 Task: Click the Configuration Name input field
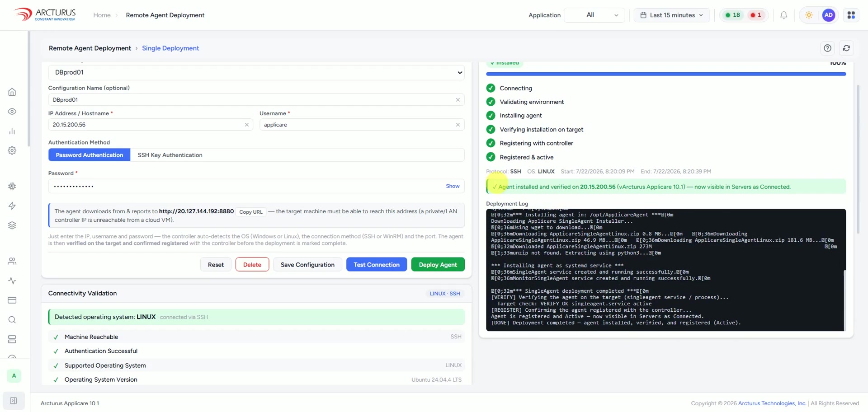[256, 100]
